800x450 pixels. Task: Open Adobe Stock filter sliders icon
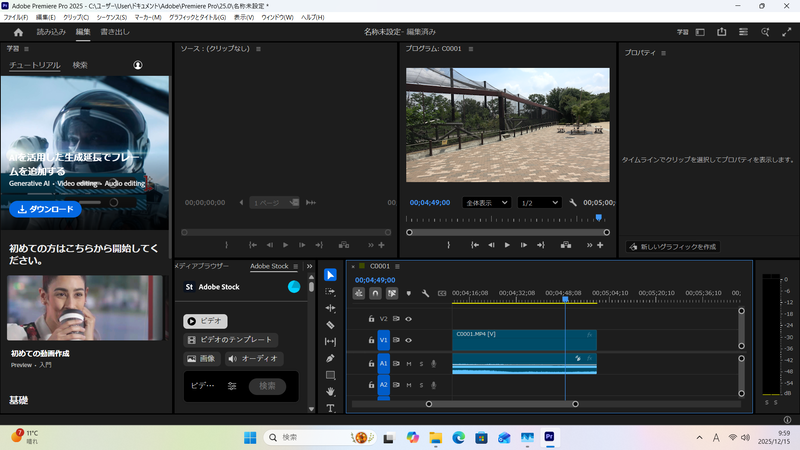coord(232,386)
